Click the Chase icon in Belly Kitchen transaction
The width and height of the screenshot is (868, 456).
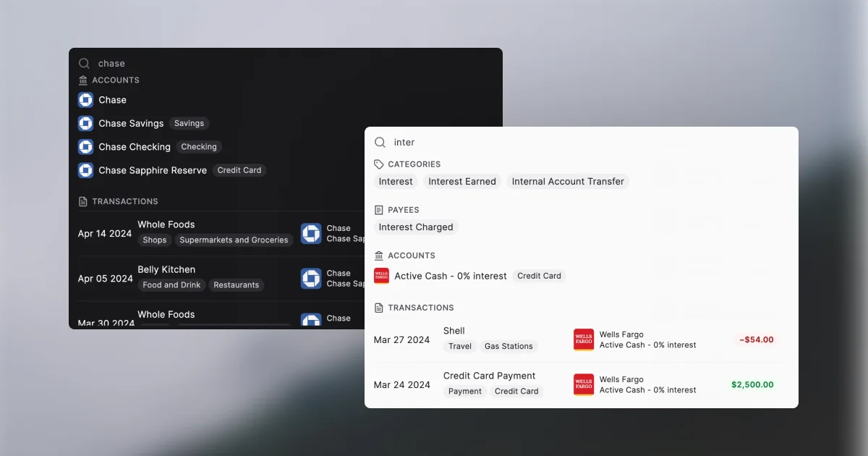click(311, 279)
